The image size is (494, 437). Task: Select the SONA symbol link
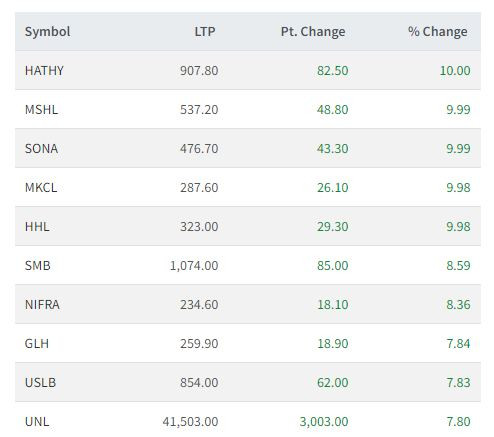pos(41,148)
